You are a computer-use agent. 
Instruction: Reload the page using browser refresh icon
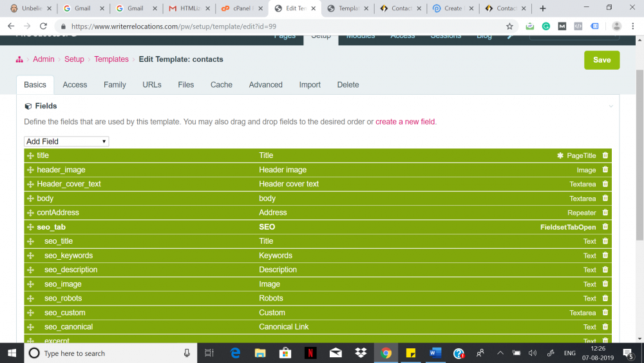click(43, 26)
